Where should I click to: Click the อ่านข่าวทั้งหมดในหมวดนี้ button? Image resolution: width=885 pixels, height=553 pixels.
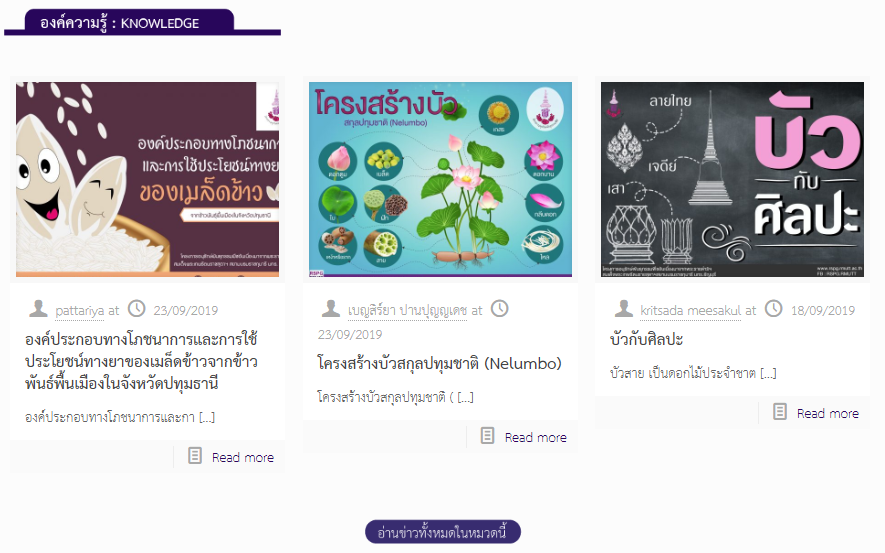[x=442, y=532]
